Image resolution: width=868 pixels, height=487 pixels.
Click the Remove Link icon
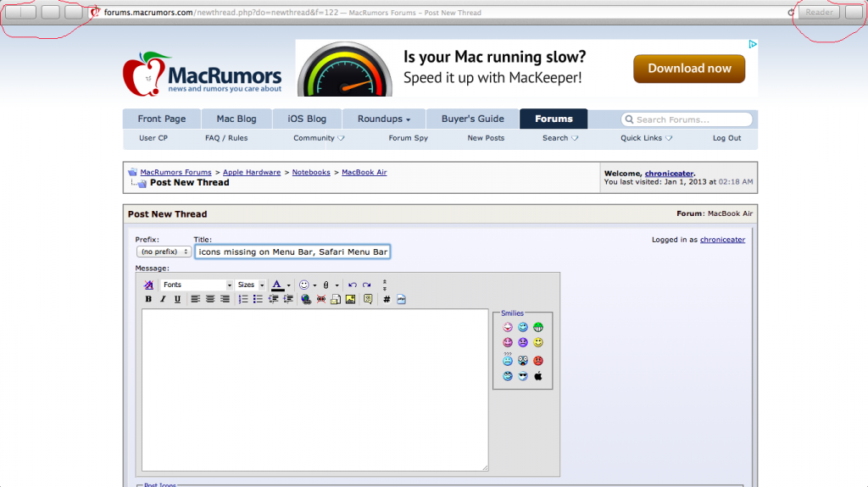(x=321, y=299)
